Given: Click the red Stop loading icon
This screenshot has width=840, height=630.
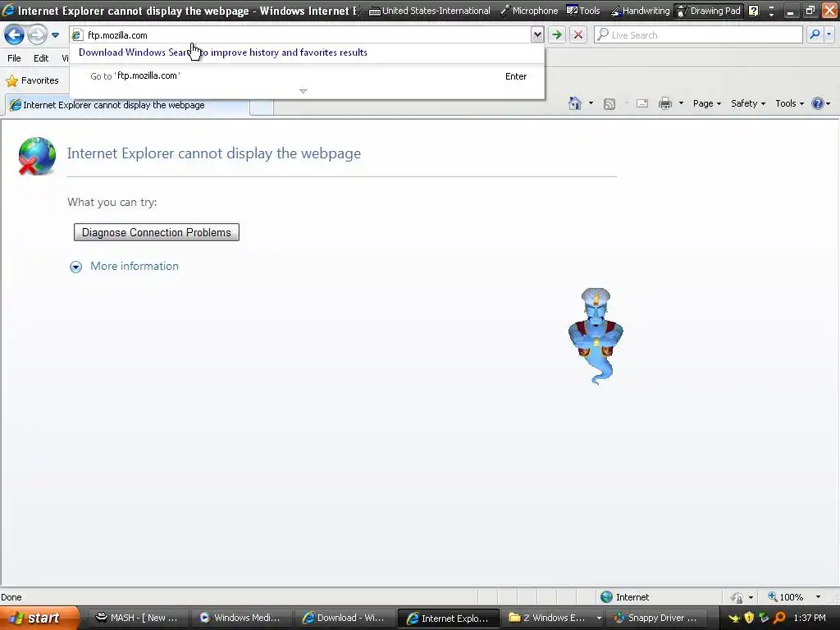Looking at the screenshot, I should pos(578,35).
